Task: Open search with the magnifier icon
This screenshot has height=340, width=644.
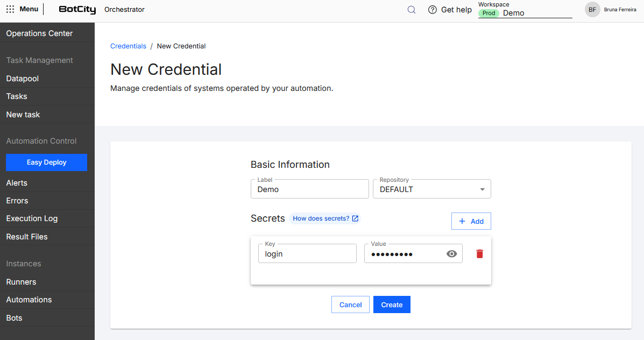Action: click(412, 10)
